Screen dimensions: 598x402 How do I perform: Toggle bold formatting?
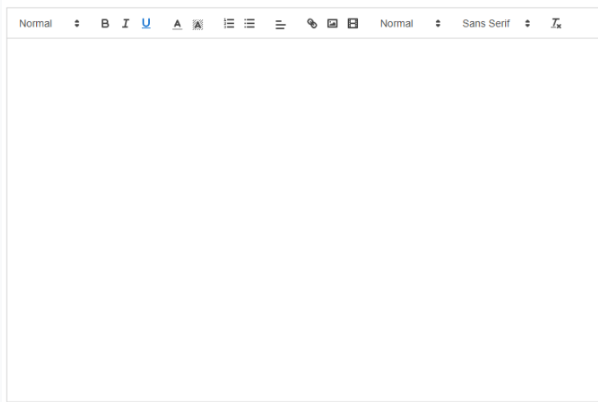click(105, 24)
